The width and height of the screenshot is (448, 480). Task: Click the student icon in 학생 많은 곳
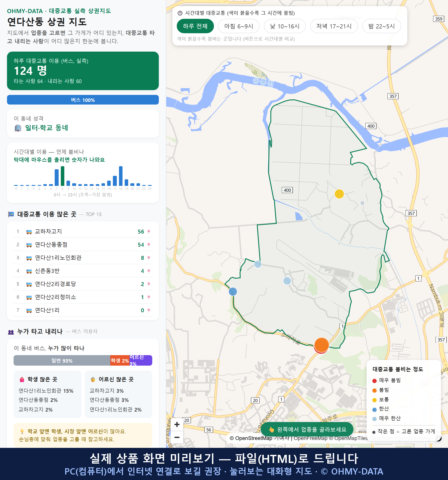click(x=22, y=379)
